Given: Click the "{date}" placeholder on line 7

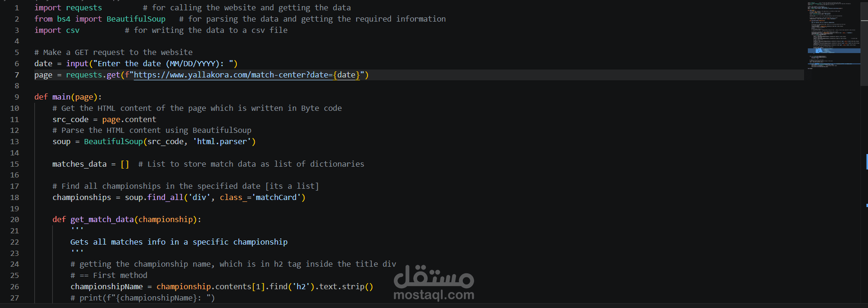Looking at the screenshot, I should pyautogui.click(x=346, y=75).
